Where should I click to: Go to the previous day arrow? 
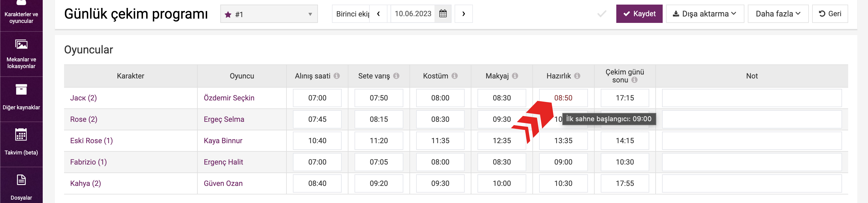coord(378,14)
